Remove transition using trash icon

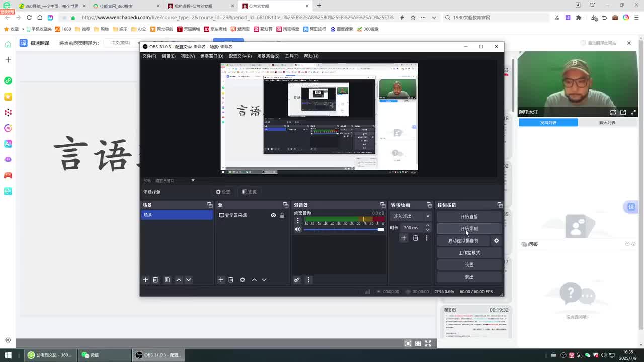tap(415, 238)
